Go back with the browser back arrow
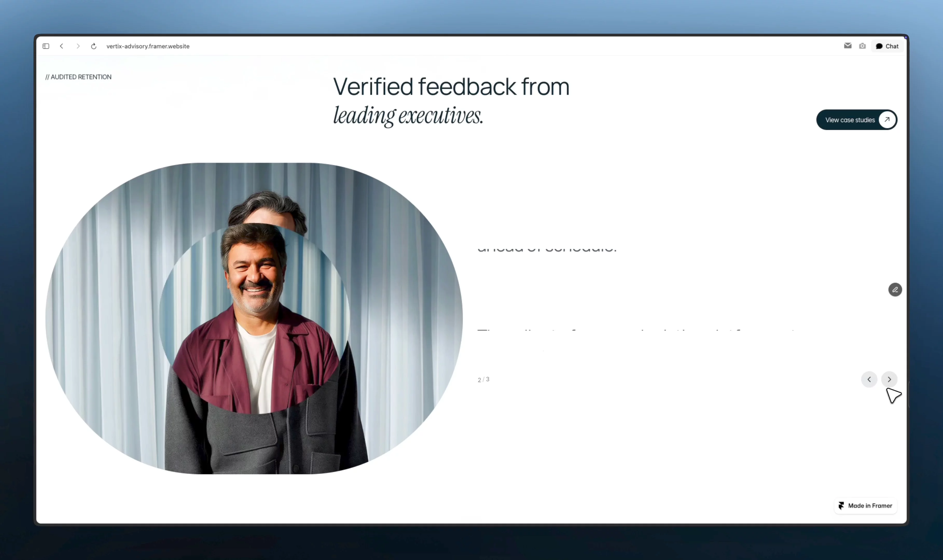Viewport: 943px width, 560px height. tap(61, 46)
